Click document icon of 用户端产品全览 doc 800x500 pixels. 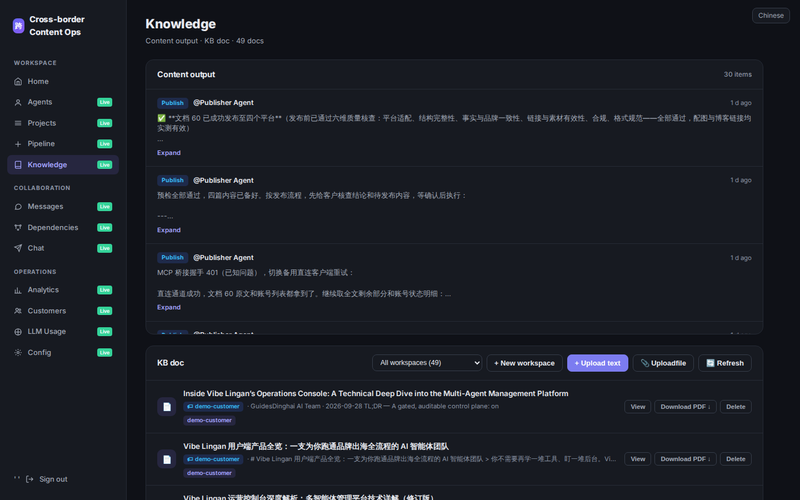click(166, 459)
